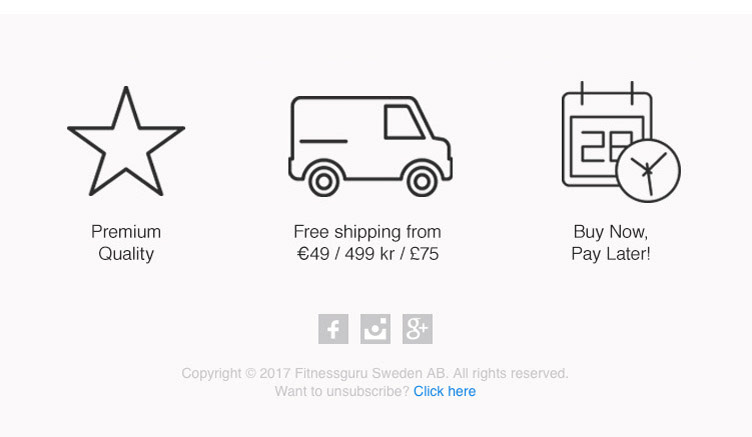
Task: Click the rear wheel of the van
Action: click(323, 180)
